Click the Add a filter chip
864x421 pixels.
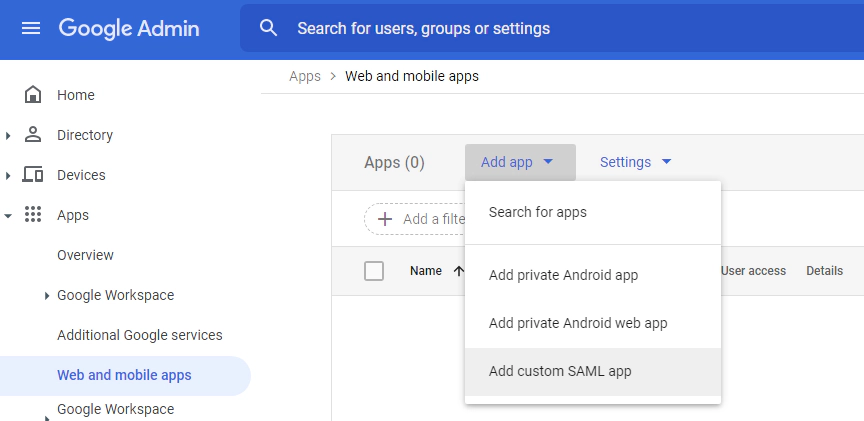click(415, 219)
